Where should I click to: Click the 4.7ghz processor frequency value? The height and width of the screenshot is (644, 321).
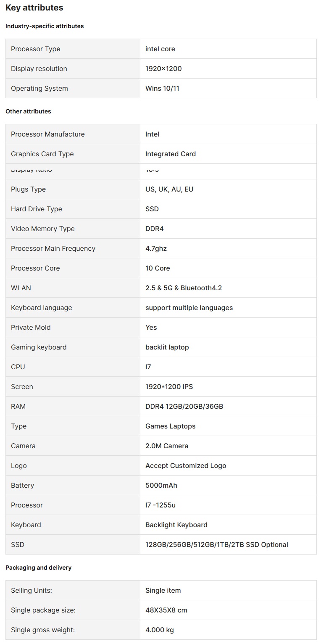pyautogui.click(x=156, y=248)
